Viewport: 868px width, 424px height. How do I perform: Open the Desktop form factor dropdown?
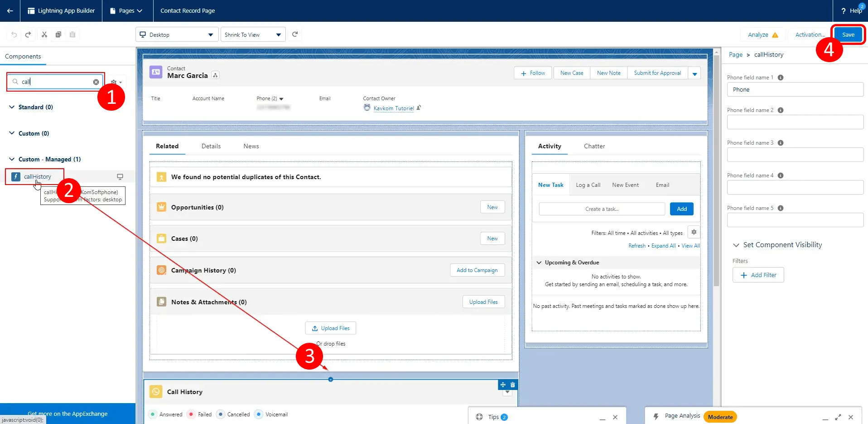pos(177,35)
